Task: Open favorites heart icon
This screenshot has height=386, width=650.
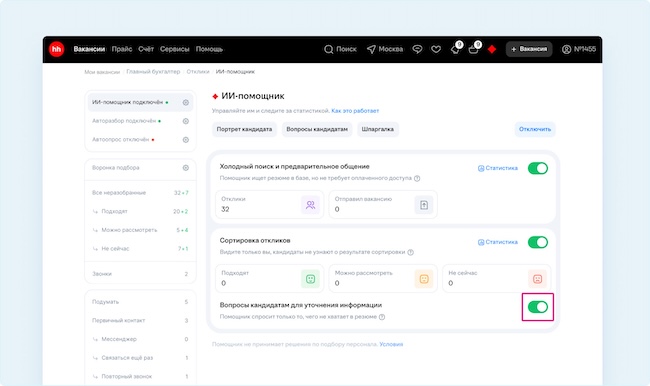Action: 436,49
